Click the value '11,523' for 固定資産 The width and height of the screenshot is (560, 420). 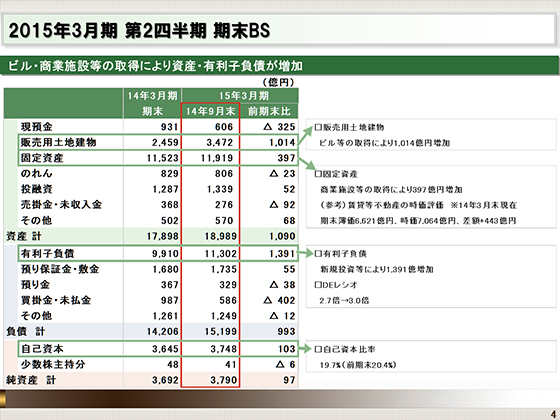pos(162,158)
